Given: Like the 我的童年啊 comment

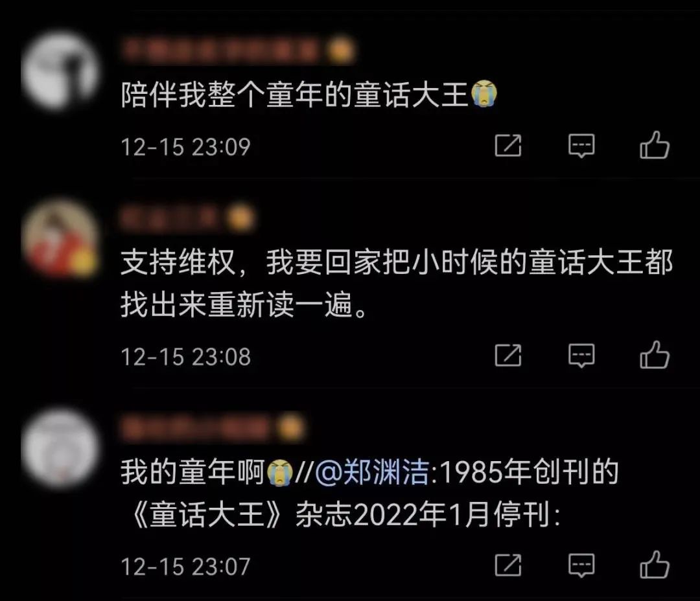Looking at the screenshot, I should [655, 565].
